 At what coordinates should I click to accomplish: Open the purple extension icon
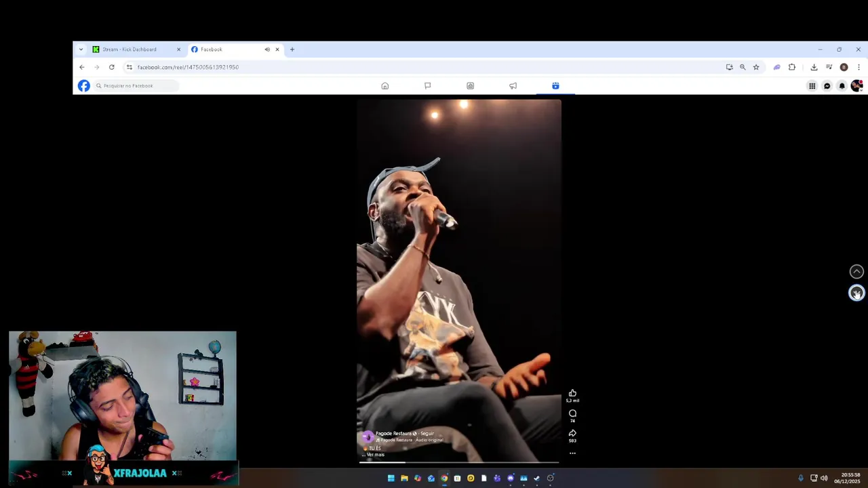[x=776, y=67]
